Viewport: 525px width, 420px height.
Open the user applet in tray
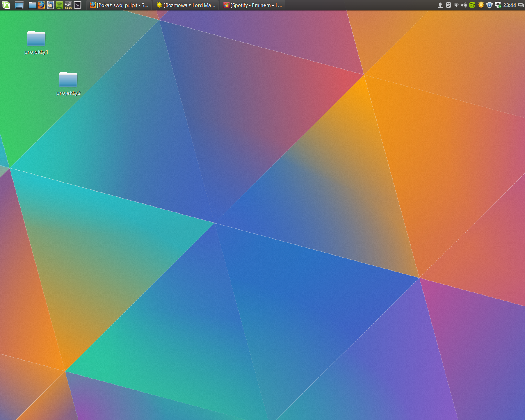coord(440,5)
